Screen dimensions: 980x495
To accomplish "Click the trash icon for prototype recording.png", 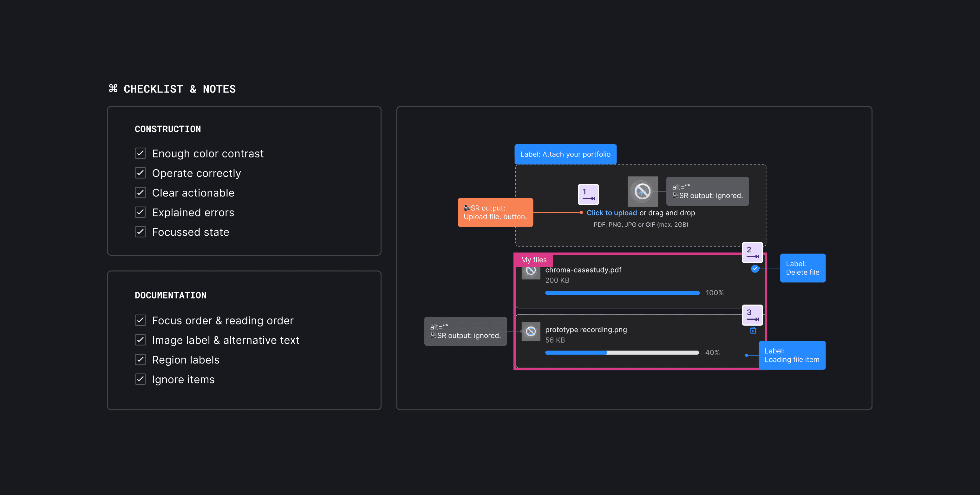I will point(753,331).
